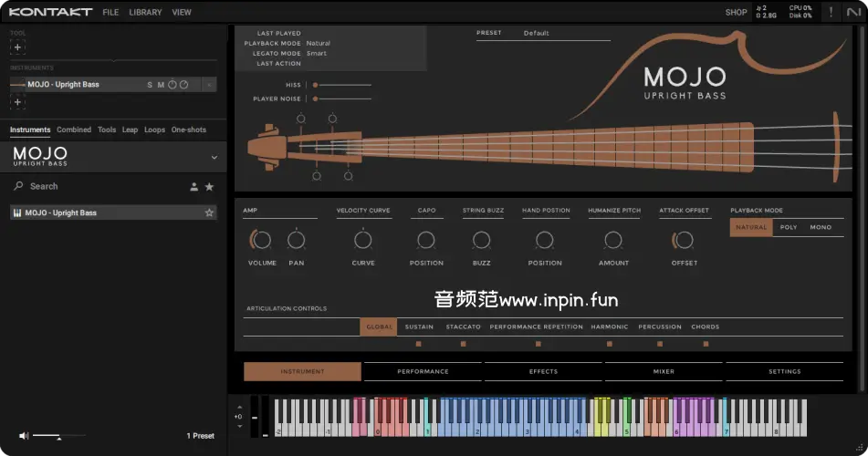Open the Mixer page button
Viewport: 868px width, 456px height.
tap(664, 372)
